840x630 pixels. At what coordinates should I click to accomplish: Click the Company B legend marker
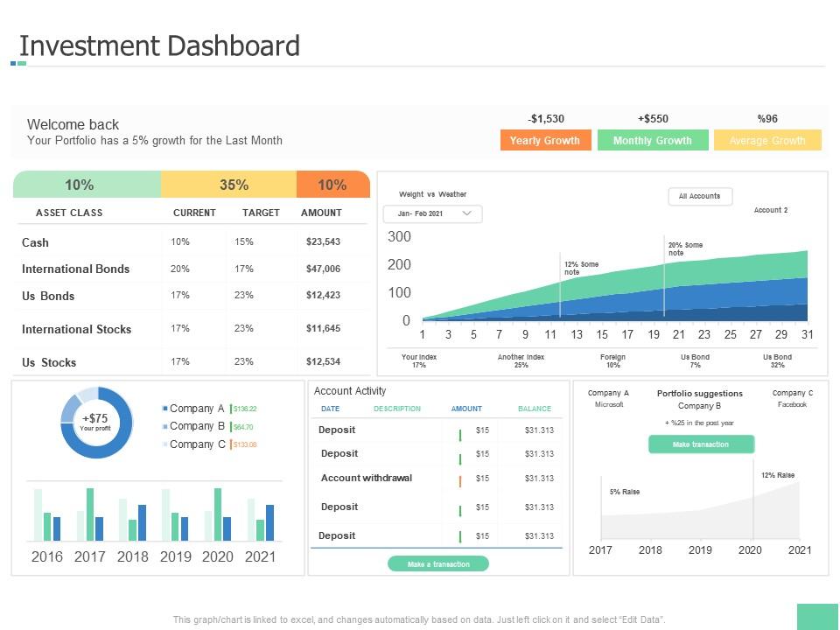tap(164, 426)
